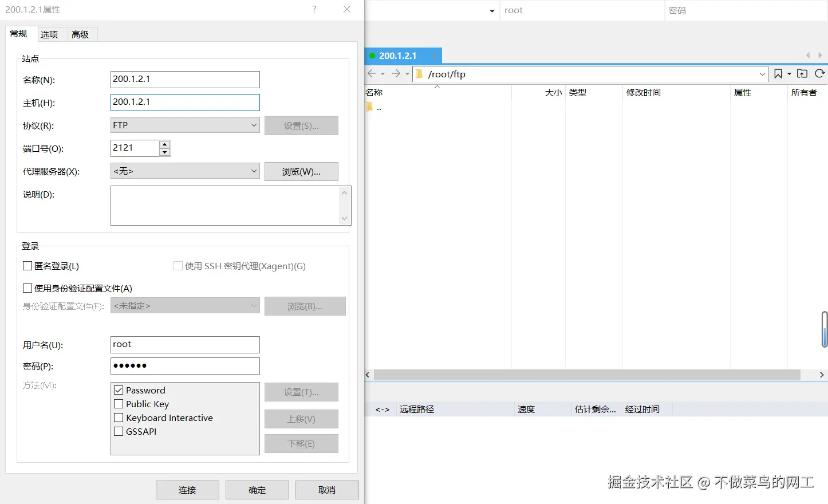Uncheck the Password method
Screen dimensions: 828x504
coord(119,390)
